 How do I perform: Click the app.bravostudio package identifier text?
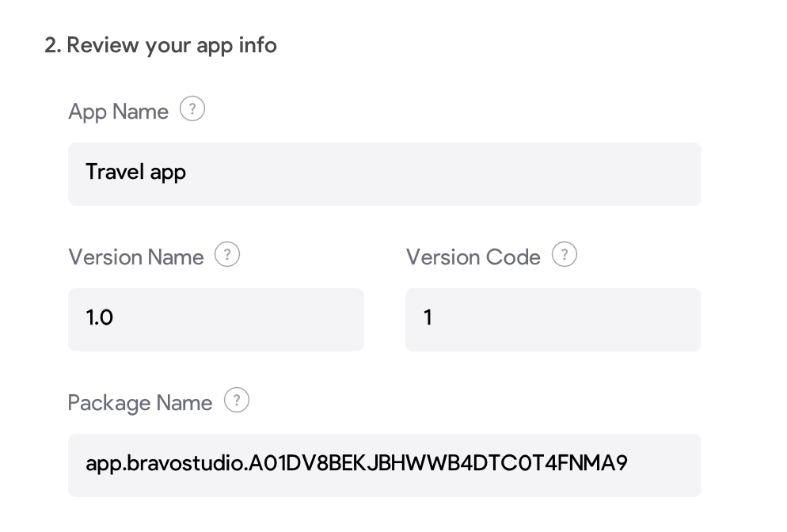[356, 463]
